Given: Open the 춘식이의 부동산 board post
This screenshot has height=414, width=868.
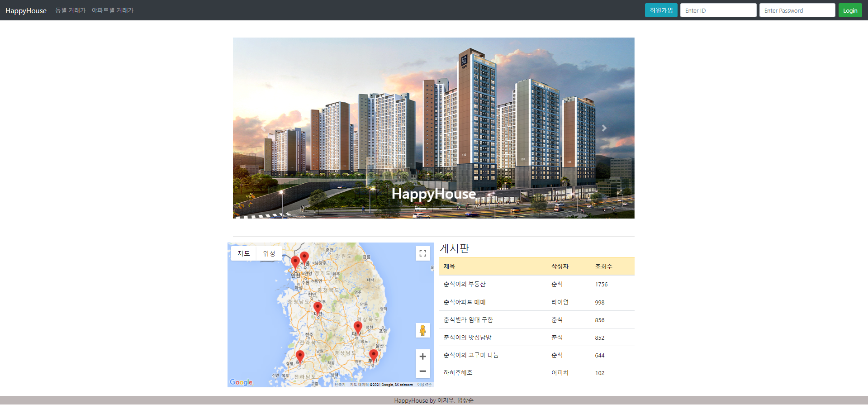Looking at the screenshot, I should (x=465, y=284).
